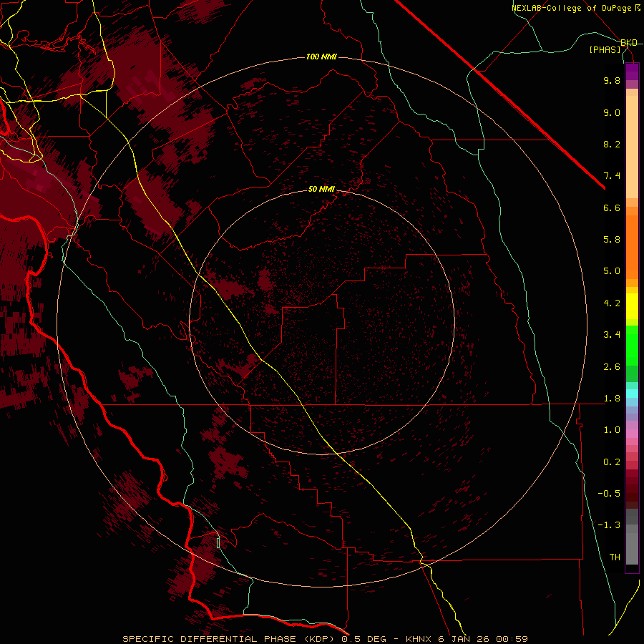Viewport: 644px width, 644px height.
Task: Click the 100 NMI range ring label
Action: (x=321, y=57)
